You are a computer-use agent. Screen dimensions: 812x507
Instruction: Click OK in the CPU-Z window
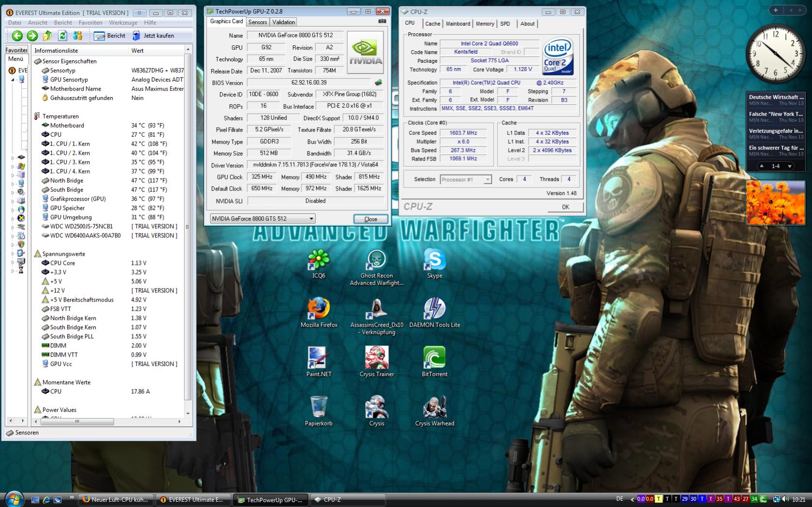[x=565, y=207]
